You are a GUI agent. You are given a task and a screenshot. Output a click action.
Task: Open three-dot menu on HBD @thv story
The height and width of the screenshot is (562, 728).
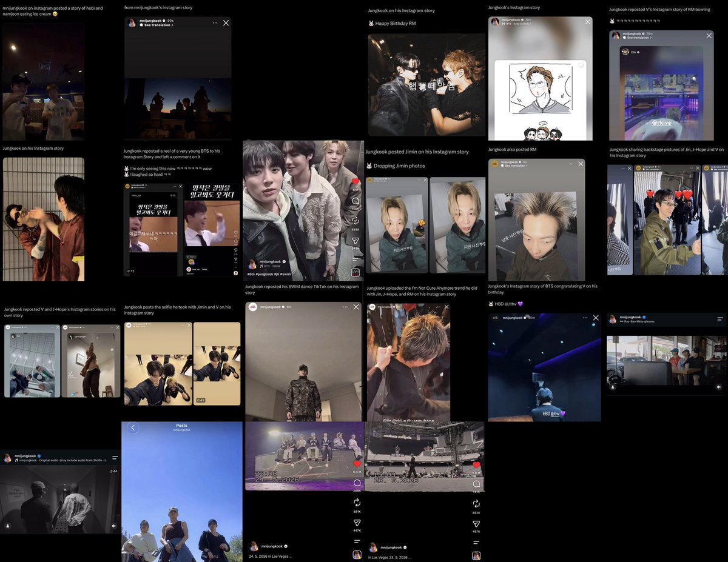pyautogui.click(x=585, y=318)
